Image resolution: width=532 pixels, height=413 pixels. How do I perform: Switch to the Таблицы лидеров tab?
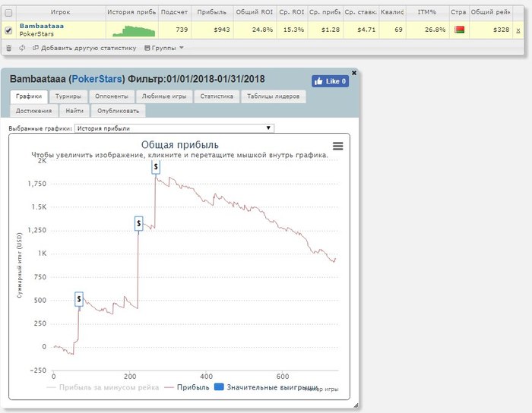273,96
